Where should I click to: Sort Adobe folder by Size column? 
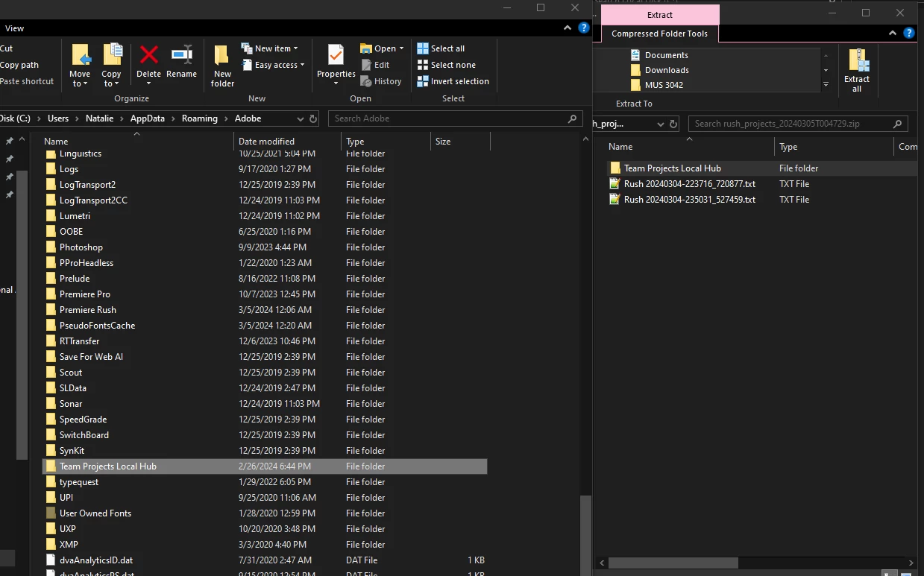pyautogui.click(x=460, y=142)
